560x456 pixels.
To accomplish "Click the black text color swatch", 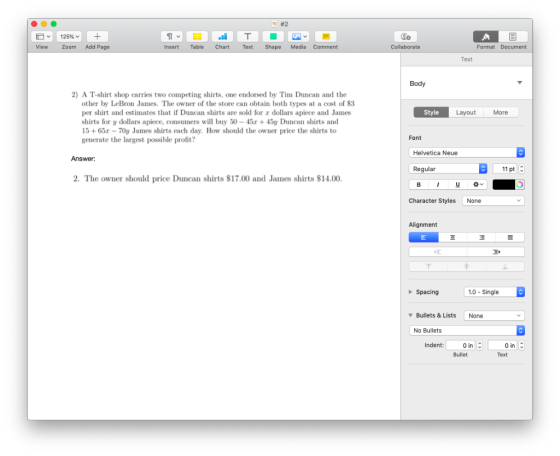I will pos(504,185).
